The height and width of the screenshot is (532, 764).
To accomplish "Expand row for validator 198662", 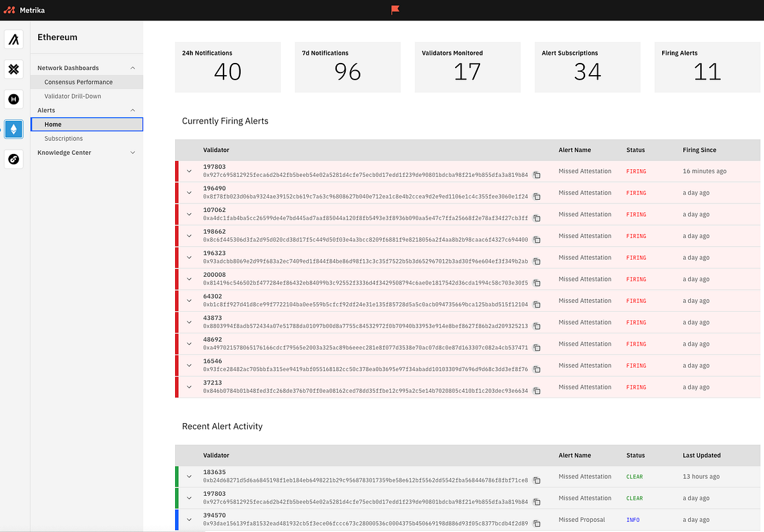I will pos(189,236).
